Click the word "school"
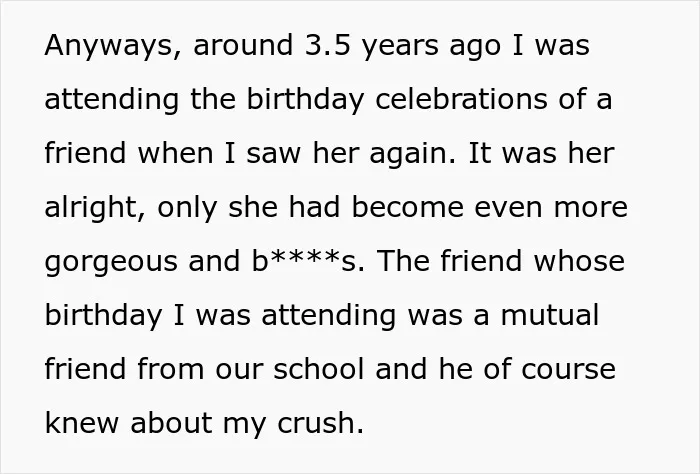The width and height of the screenshot is (700, 474). 318,369
